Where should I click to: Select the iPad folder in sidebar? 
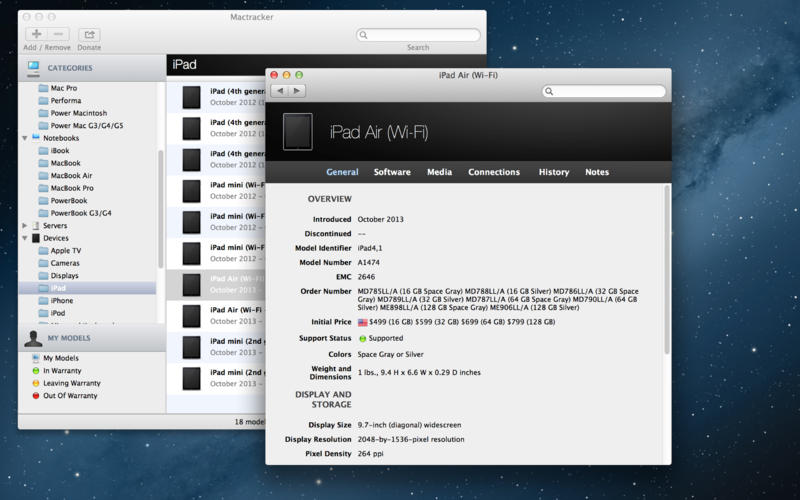tap(87, 288)
